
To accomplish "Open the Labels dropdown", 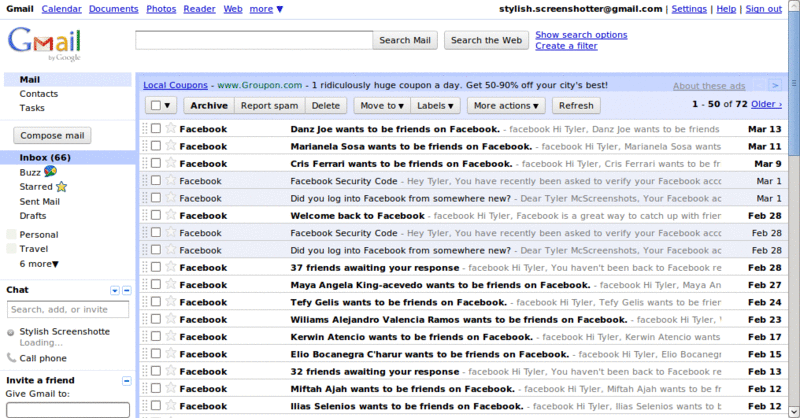I will (x=435, y=106).
